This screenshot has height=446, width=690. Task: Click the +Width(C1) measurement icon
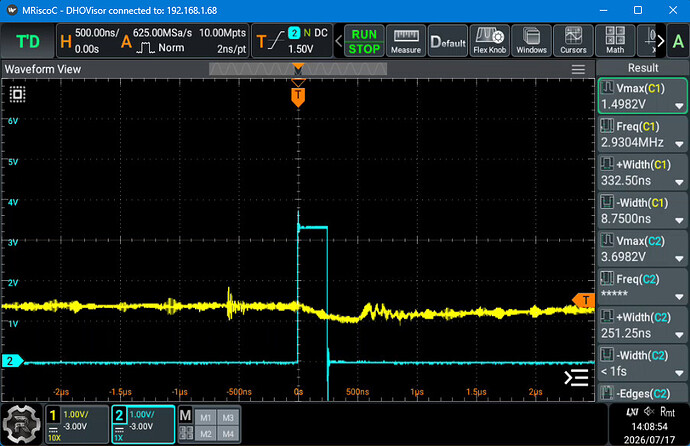tap(607, 164)
